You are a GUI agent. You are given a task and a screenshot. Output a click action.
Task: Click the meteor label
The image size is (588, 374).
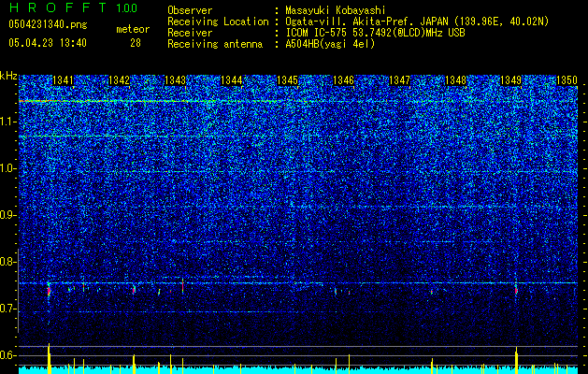pyautogui.click(x=133, y=29)
